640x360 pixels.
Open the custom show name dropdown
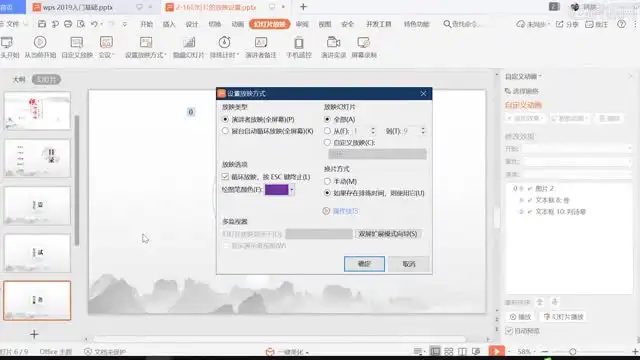[x=377, y=154]
